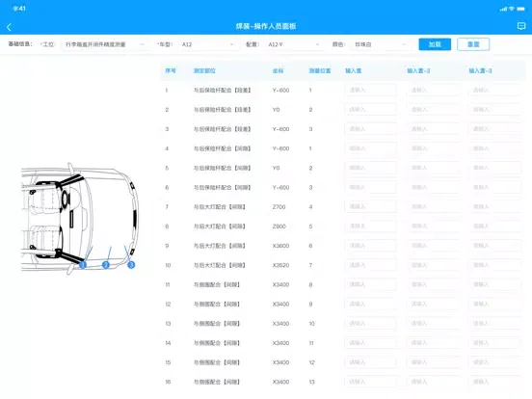Focus the first 输入值 field in row 1

click(370, 91)
